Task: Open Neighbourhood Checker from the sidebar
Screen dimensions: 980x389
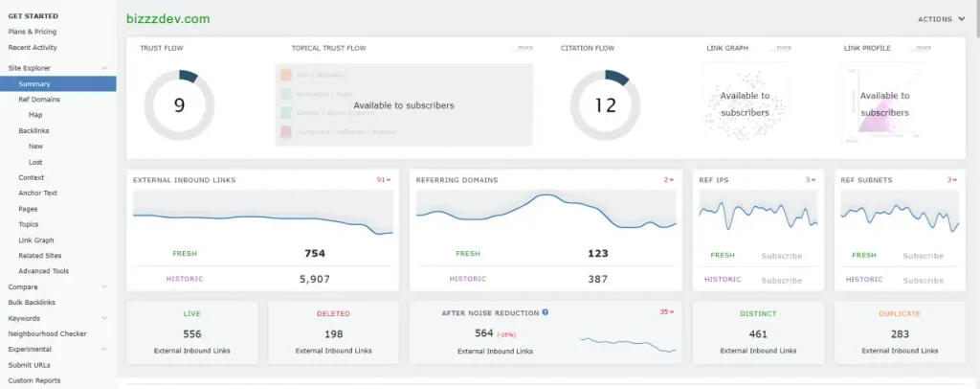Action: 47,333
